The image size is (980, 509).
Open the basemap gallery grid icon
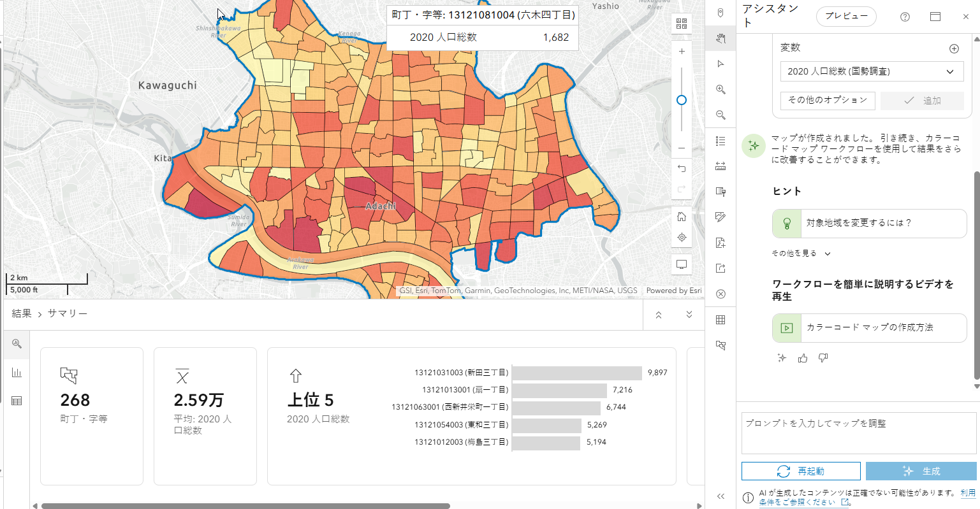click(682, 24)
